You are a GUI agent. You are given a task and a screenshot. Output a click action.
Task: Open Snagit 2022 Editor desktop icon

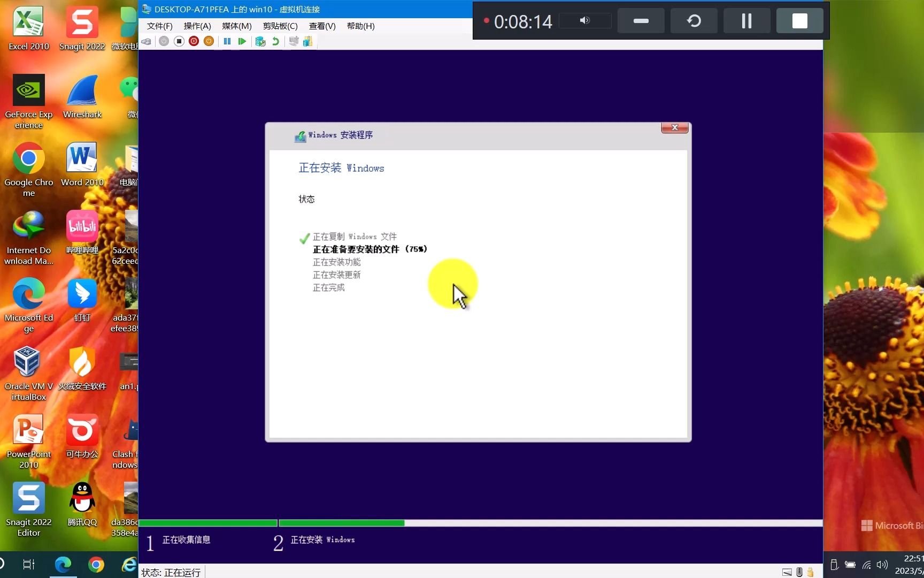tap(28, 509)
